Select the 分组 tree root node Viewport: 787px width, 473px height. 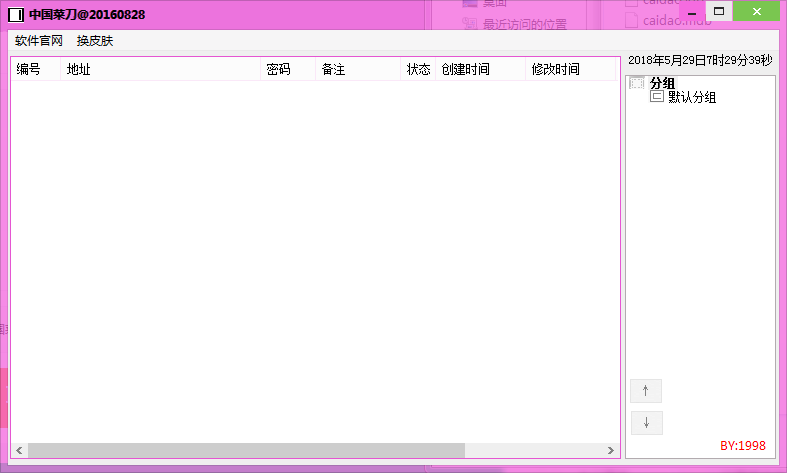click(x=662, y=83)
